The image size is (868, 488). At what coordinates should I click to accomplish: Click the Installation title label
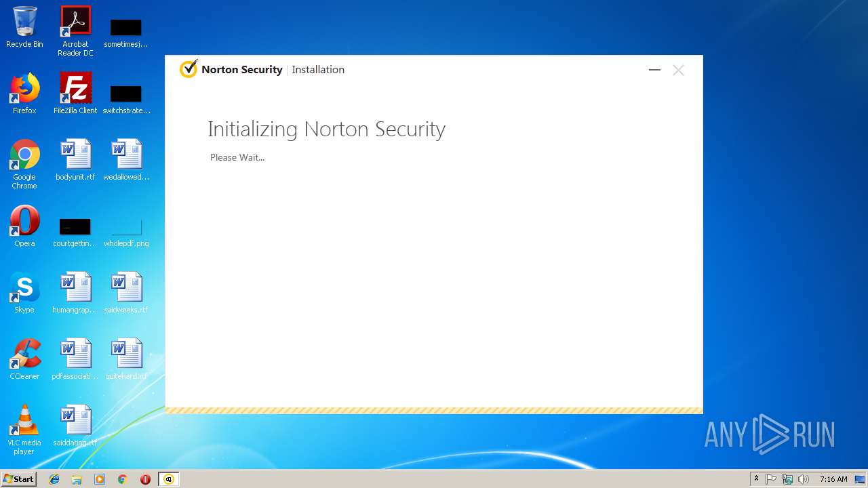(318, 69)
